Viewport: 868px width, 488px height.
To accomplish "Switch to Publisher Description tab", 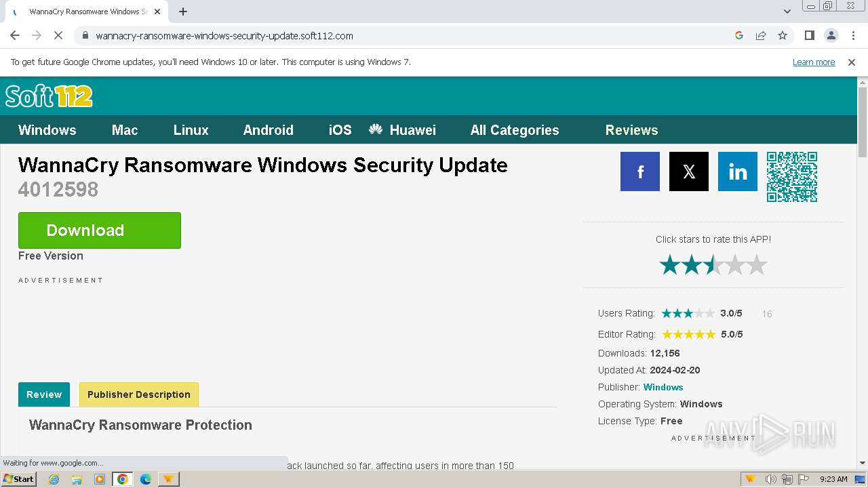I will 139,394.
